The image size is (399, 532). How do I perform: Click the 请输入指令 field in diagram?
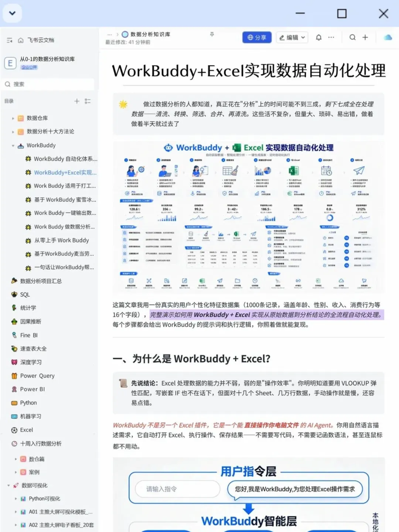pyautogui.click(x=178, y=489)
